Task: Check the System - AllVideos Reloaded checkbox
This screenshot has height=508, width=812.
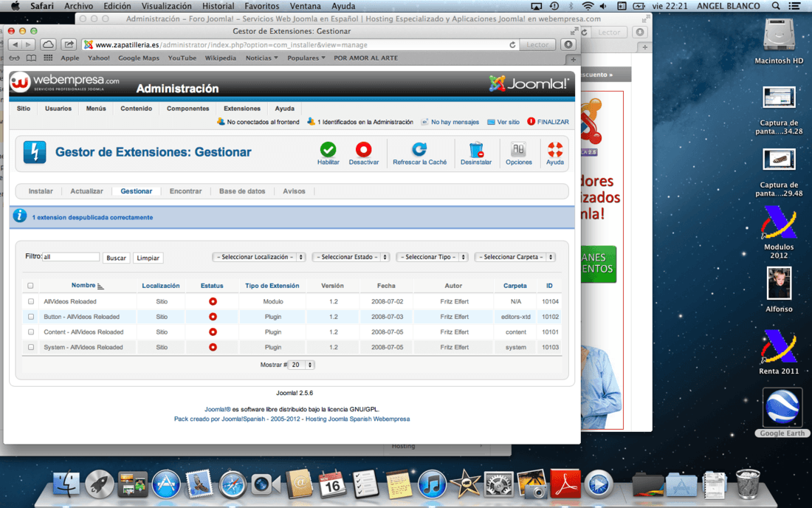Action: point(30,347)
